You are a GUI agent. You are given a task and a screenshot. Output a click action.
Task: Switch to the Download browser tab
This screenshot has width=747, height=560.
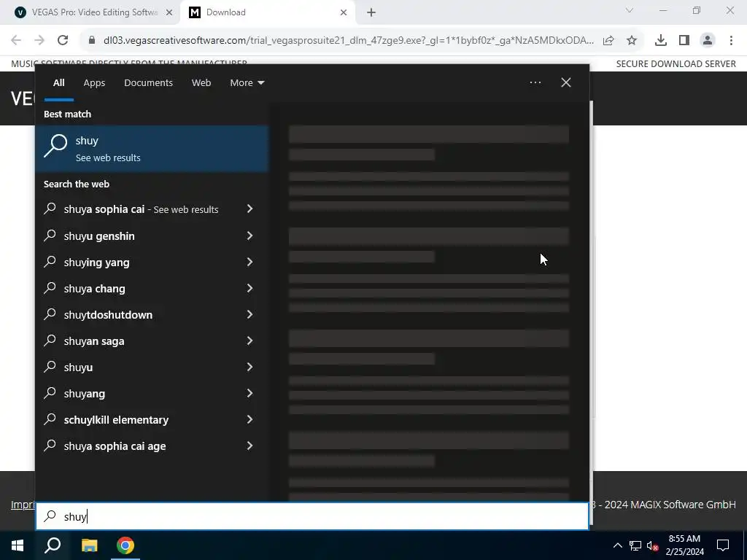[x=268, y=12]
